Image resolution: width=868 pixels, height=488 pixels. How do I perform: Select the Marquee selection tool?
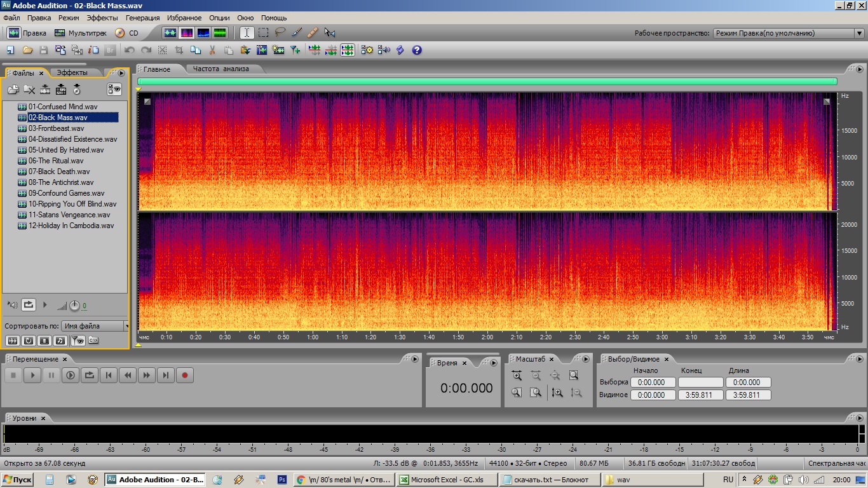pyautogui.click(x=263, y=33)
